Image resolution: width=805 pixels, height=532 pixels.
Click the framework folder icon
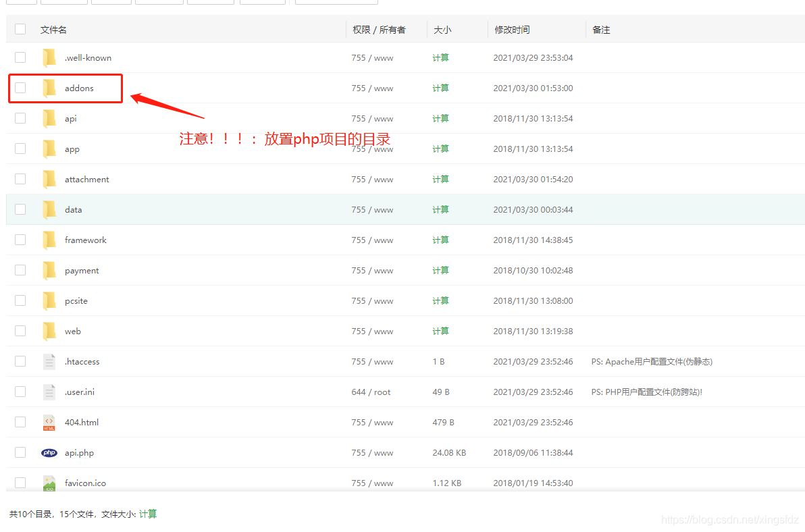pyautogui.click(x=49, y=240)
